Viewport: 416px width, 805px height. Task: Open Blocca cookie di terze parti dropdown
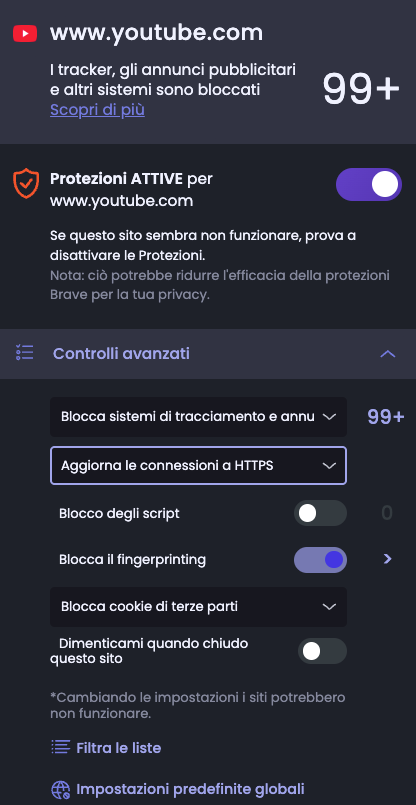(x=198, y=607)
